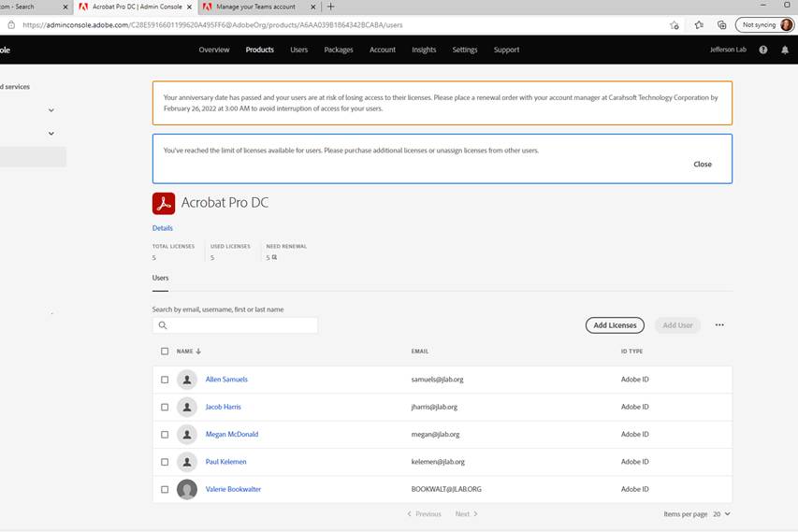Click Allen Samuels' avatar icon
Image resolution: width=798 pixels, height=532 pixels.
pos(187,380)
